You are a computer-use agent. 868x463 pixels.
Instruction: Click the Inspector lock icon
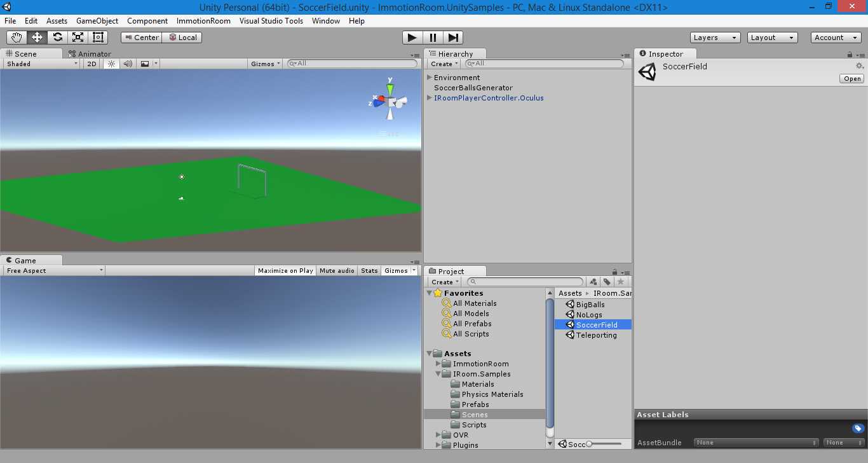coord(850,54)
